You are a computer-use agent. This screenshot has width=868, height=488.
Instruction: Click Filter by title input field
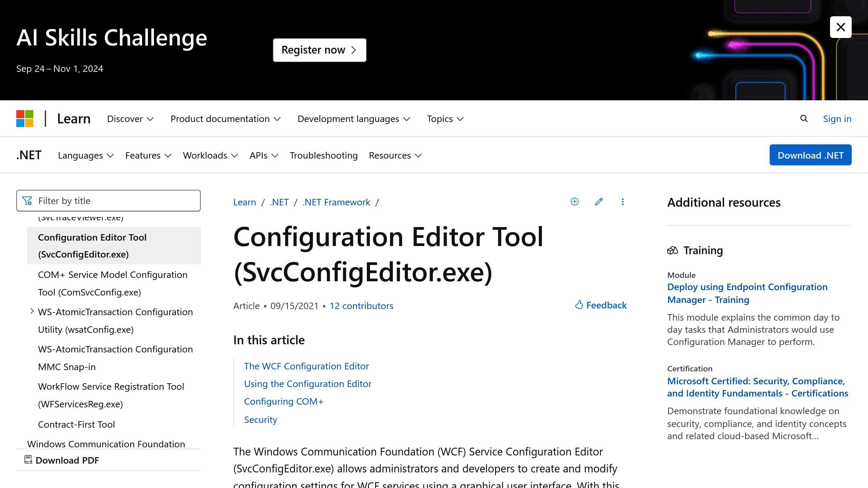point(110,200)
